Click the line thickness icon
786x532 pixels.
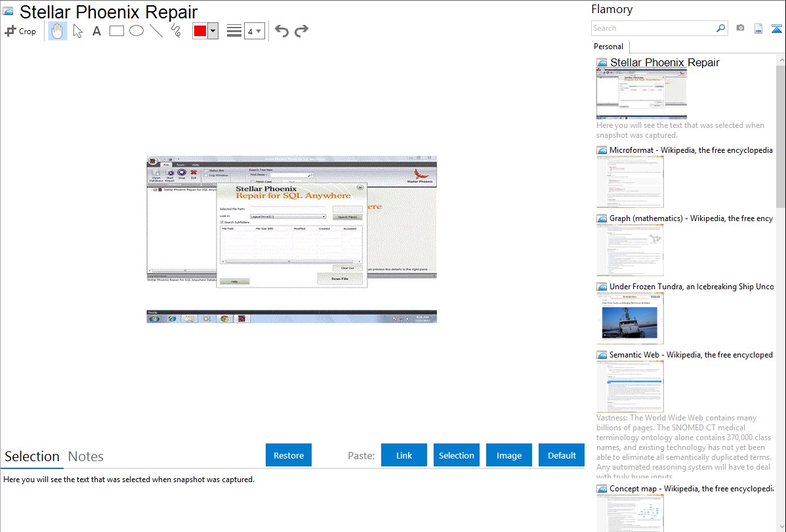click(x=234, y=31)
